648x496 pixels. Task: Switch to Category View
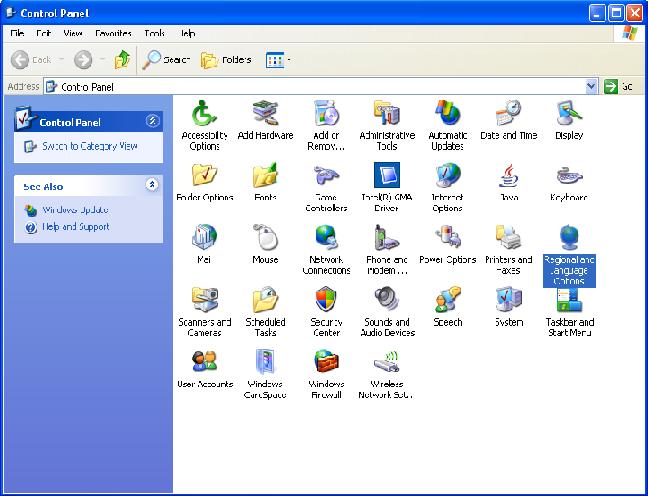(x=90, y=146)
